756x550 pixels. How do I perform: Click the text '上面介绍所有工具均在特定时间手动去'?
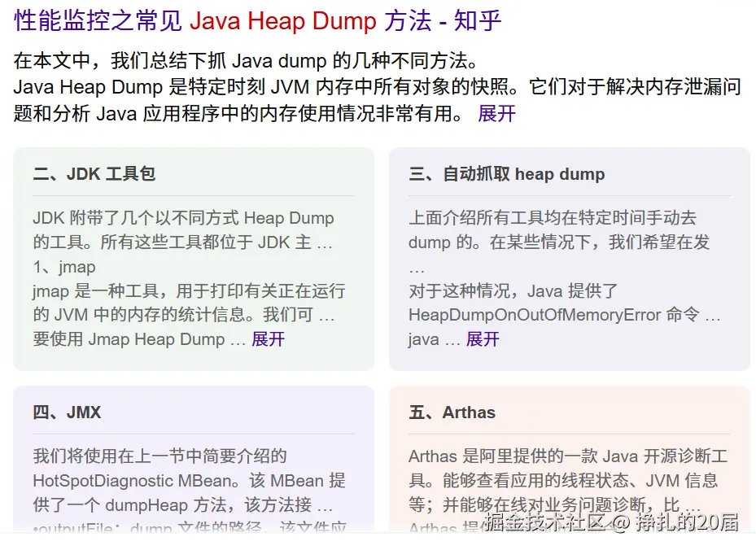[x=553, y=218]
